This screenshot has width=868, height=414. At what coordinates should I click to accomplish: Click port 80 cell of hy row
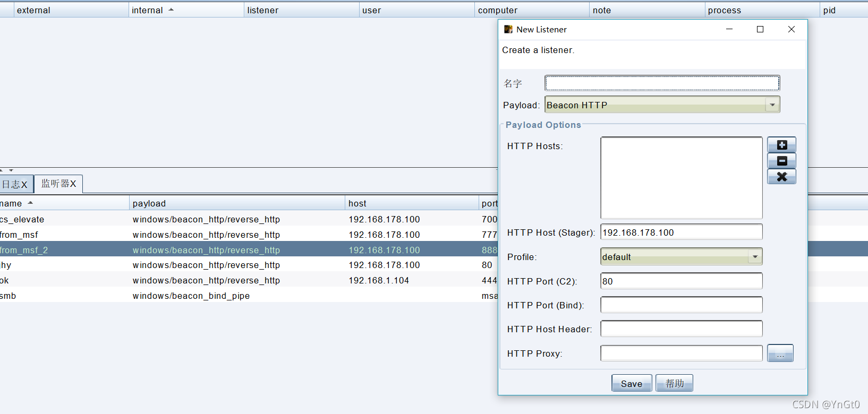point(487,265)
